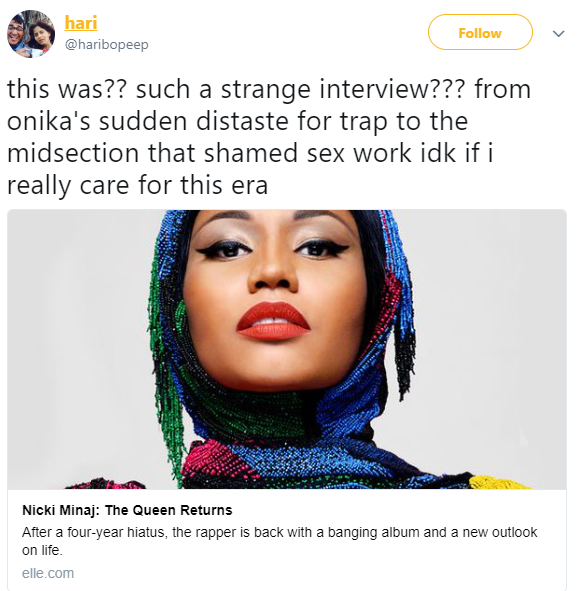Click the "After a four-year hiatus" description
The width and height of the screenshot is (577, 591).
pos(279,541)
